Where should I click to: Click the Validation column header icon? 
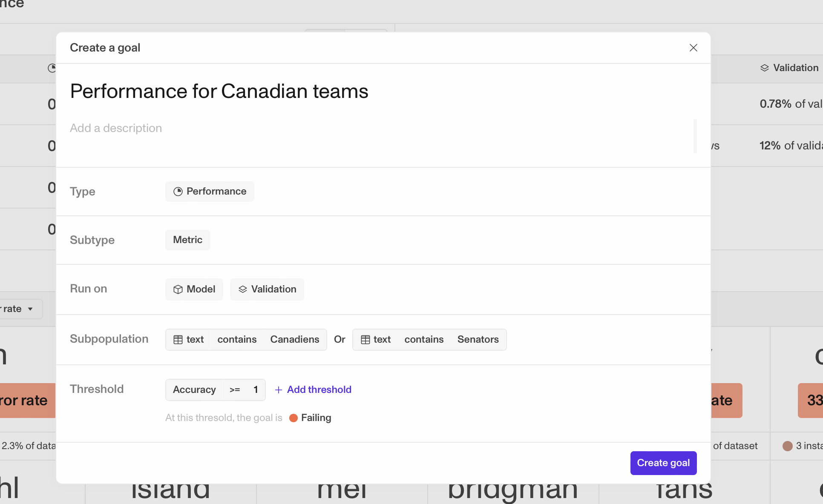(765, 68)
